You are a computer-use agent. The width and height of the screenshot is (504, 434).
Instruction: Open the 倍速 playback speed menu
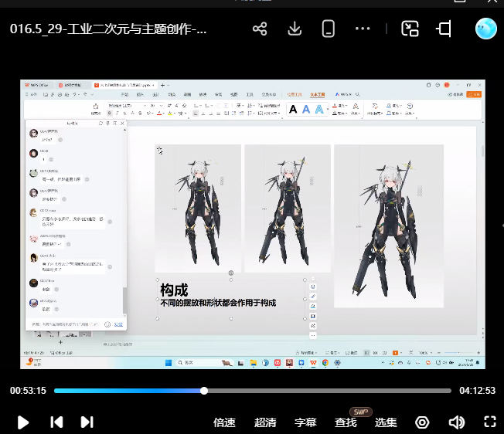(x=224, y=422)
